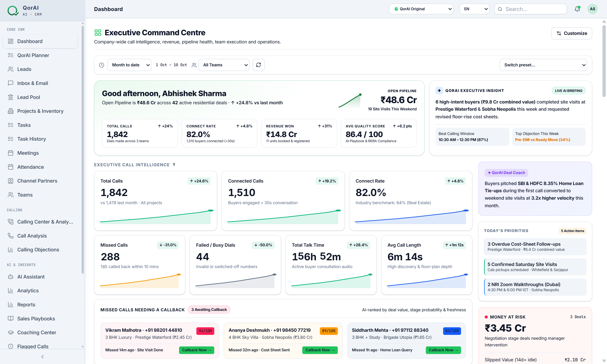Click the Customize button
The width and height of the screenshot is (607, 364).
pyautogui.click(x=572, y=33)
